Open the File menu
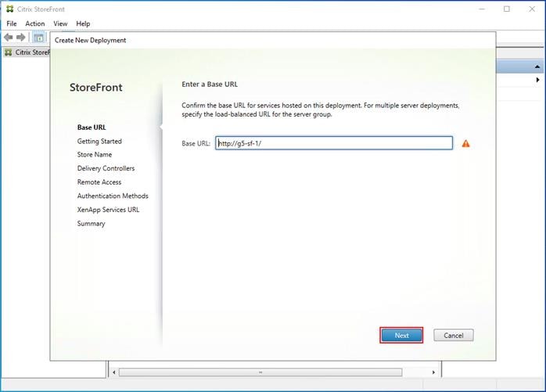 12,23
